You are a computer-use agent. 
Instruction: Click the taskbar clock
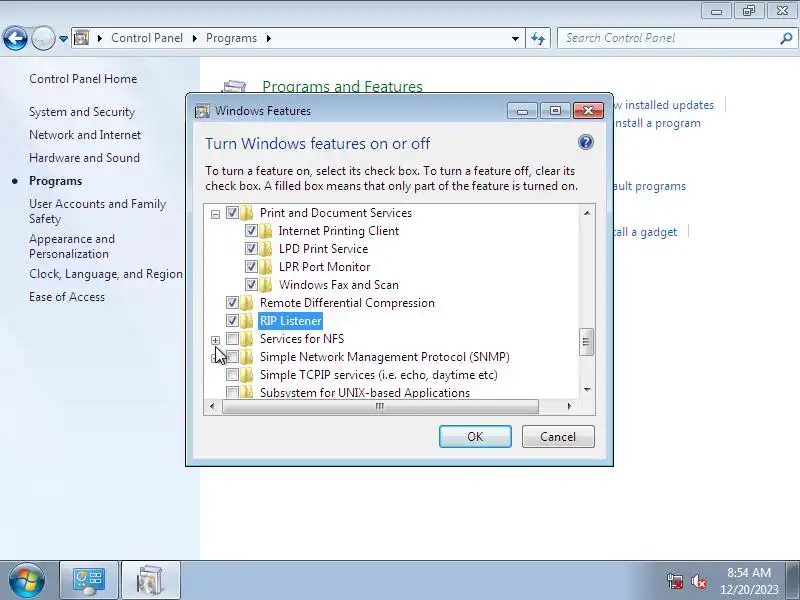(x=748, y=581)
